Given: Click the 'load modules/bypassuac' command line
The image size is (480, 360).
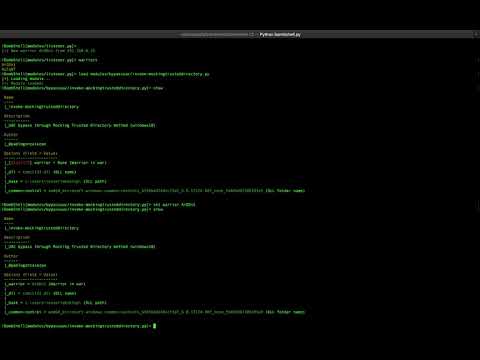Looking at the screenshot, I should [106, 74].
